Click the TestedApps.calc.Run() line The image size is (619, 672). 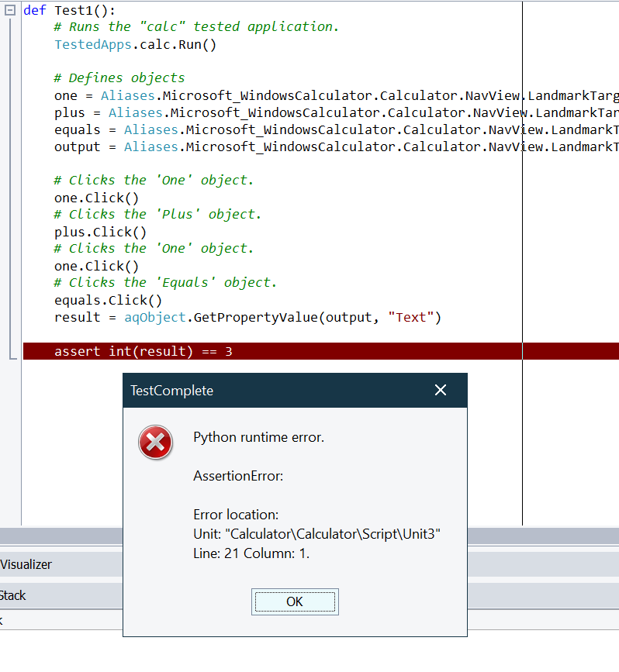(135, 45)
